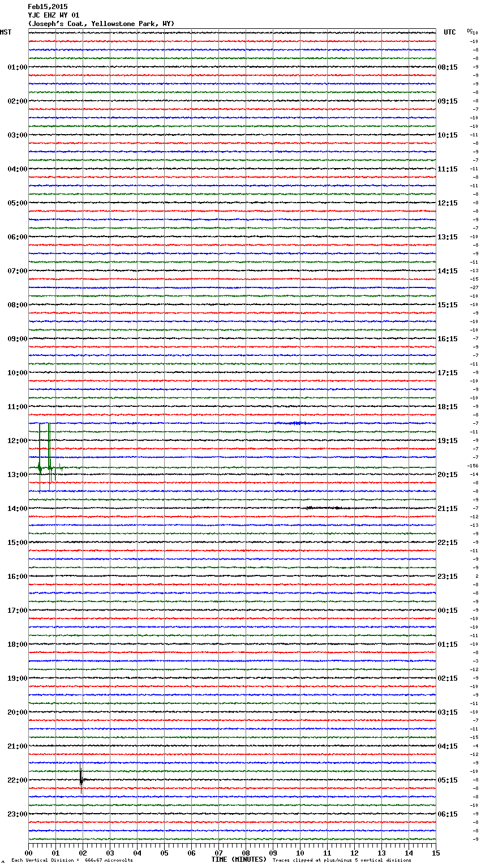This screenshot has width=481, height=868.
Task: Click the Feb15,2015 date header
Action: click(x=48, y=7)
